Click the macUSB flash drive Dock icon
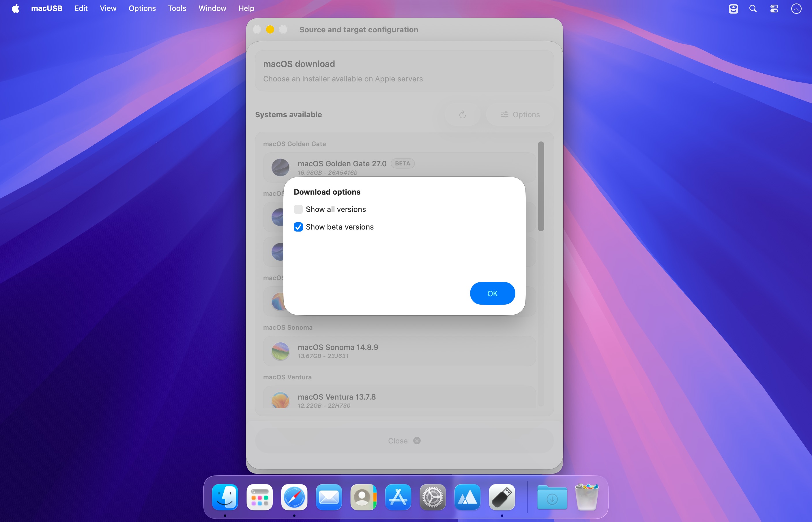The image size is (812, 522). point(502,497)
